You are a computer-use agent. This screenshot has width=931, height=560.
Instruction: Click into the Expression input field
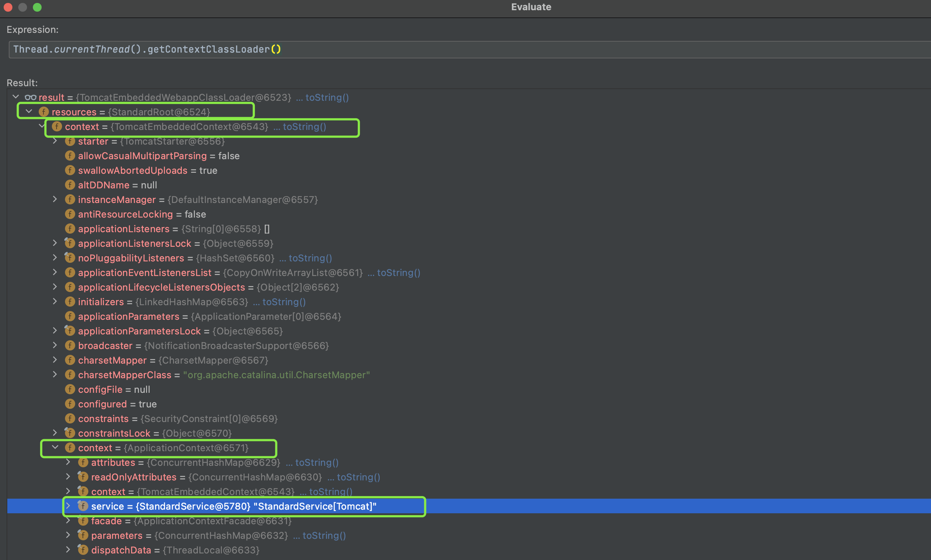(x=470, y=49)
